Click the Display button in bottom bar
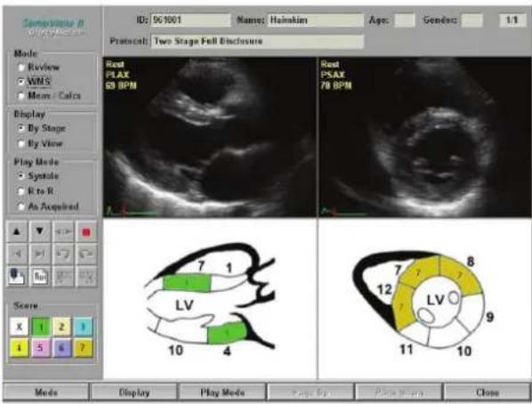532x404 pixels. 134,392
